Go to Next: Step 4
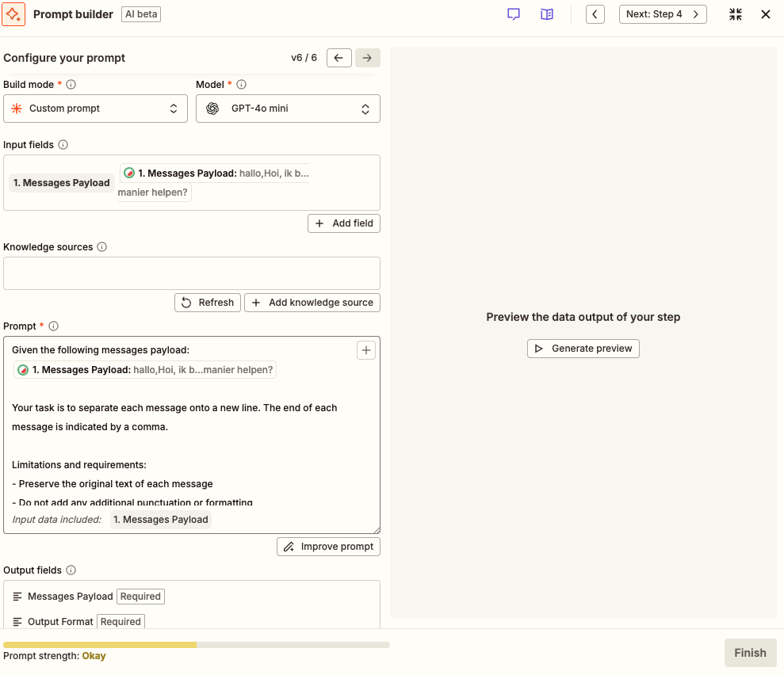 662,14
